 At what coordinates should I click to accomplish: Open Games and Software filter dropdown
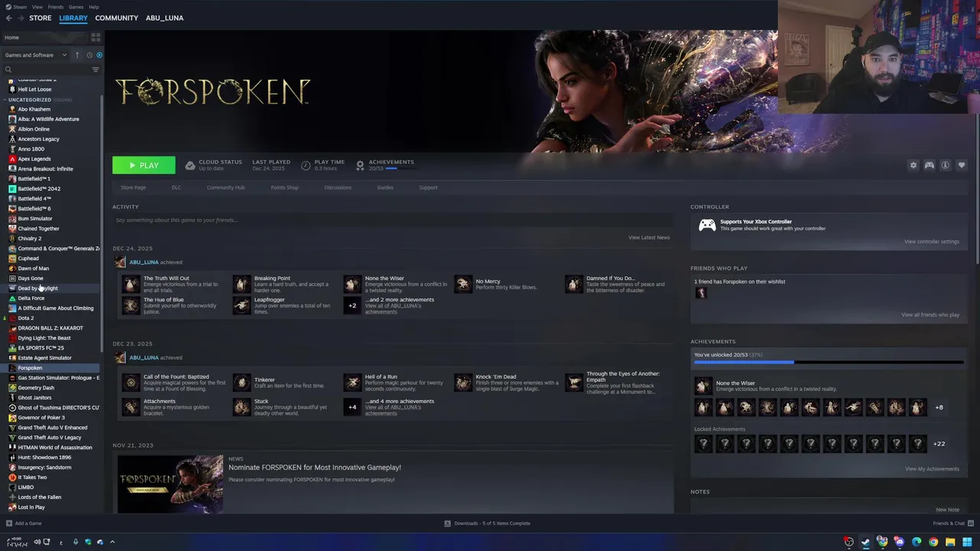(x=35, y=55)
